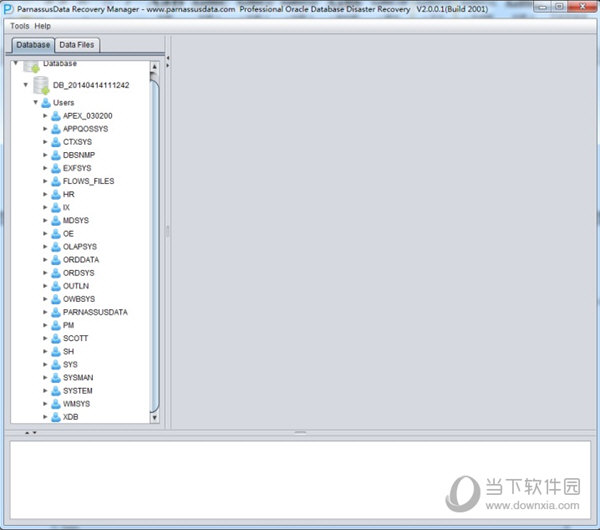Click the APEX_030200 user icon
This screenshot has width=600, height=530.
(56, 116)
